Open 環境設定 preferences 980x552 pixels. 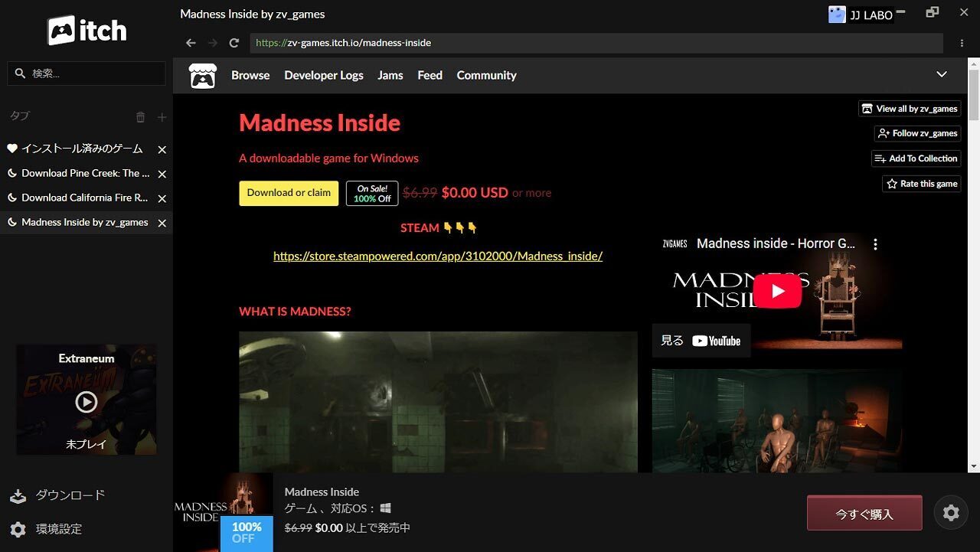point(46,529)
